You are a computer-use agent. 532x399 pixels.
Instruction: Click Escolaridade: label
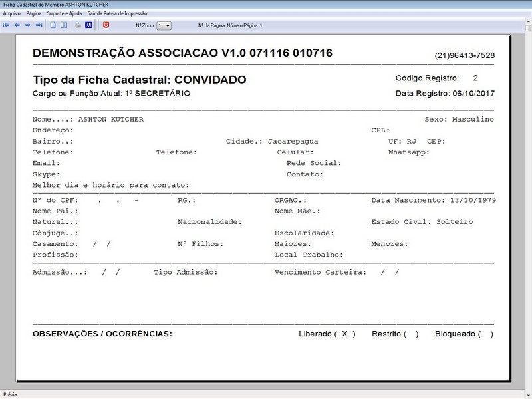click(x=305, y=233)
